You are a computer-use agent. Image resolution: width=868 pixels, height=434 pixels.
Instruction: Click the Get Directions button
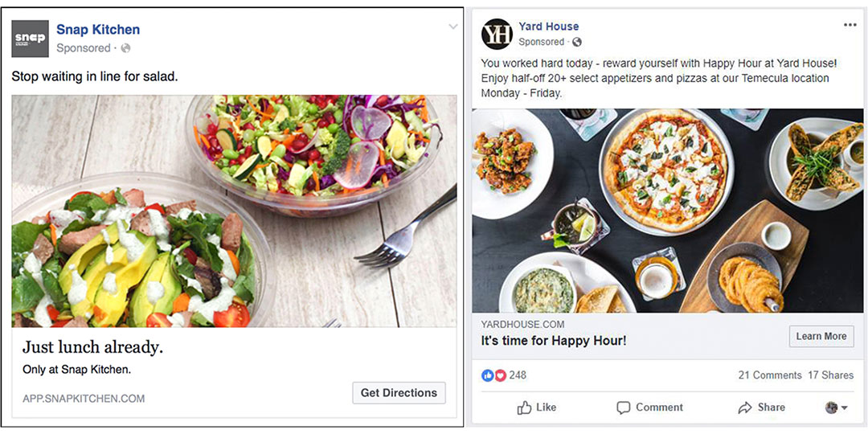point(399,393)
